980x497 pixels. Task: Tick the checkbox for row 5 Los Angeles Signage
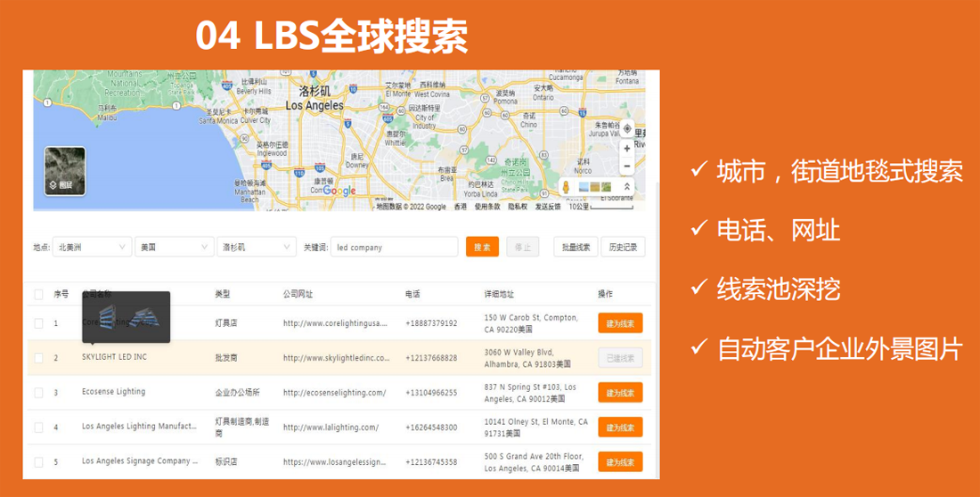pos(38,462)
